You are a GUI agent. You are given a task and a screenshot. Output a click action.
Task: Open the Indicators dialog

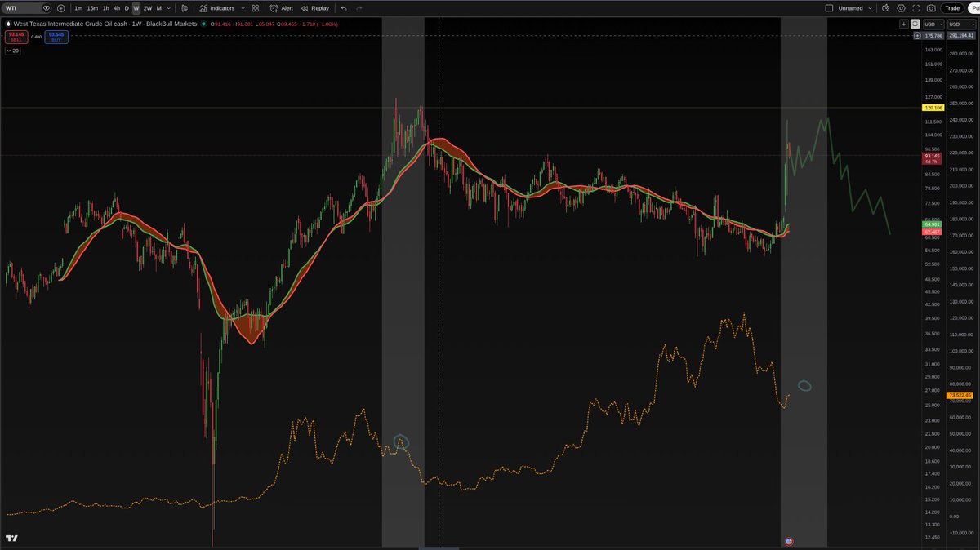(217, 8)
